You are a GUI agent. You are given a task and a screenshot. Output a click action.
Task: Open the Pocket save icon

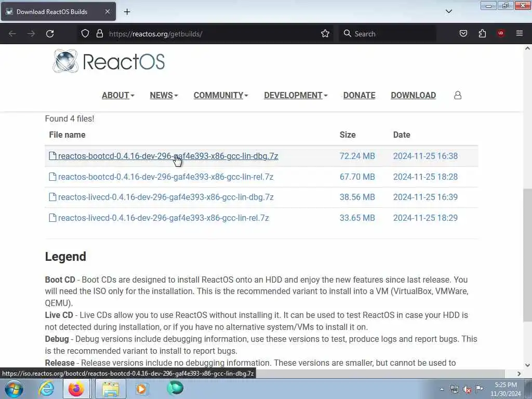463,34
